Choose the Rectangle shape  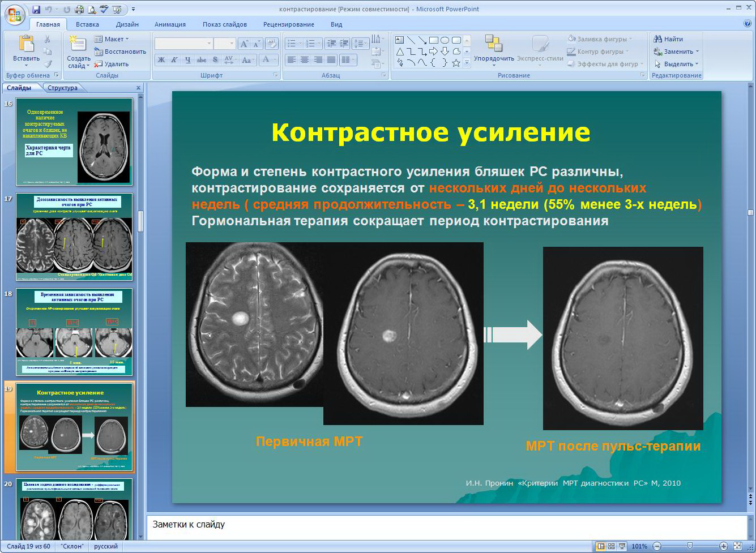(x=433, y=40)
